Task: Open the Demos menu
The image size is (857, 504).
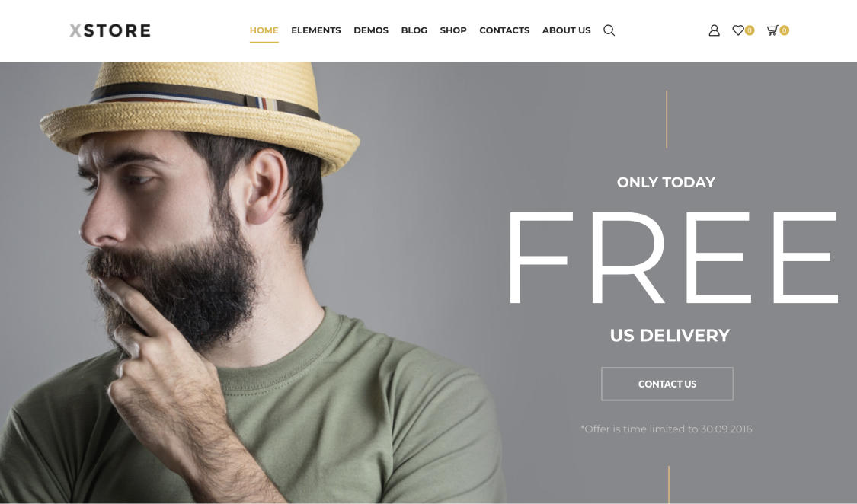Action: (371, 30)
